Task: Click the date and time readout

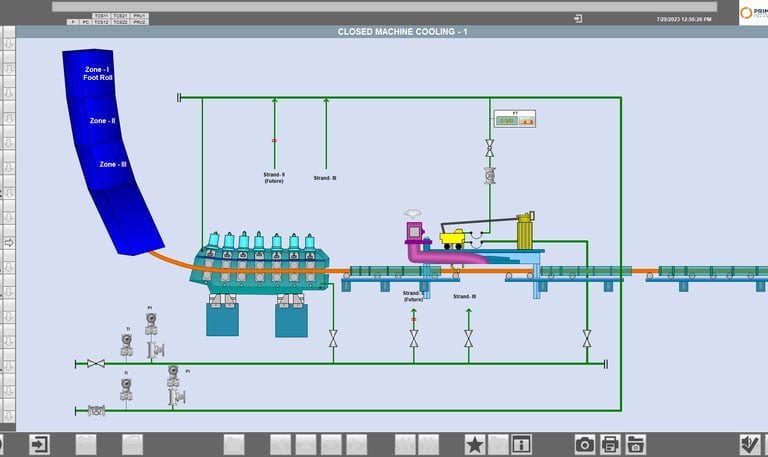Action: pyautogui.click(x=684, y=20)
